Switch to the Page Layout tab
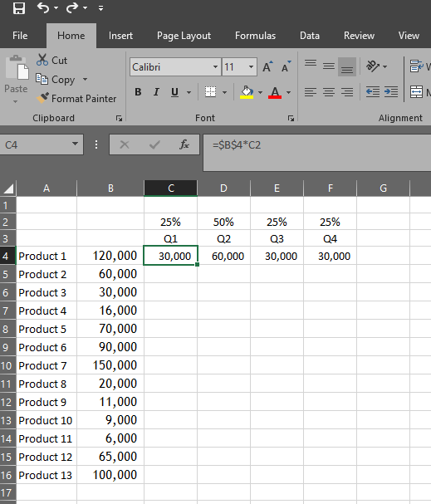The height and width of the screenshot is (504, 431). 184,36
